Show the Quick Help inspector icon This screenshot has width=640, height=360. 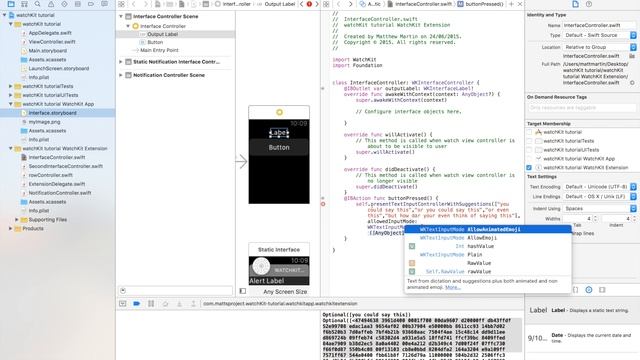[x=589, y=4]
